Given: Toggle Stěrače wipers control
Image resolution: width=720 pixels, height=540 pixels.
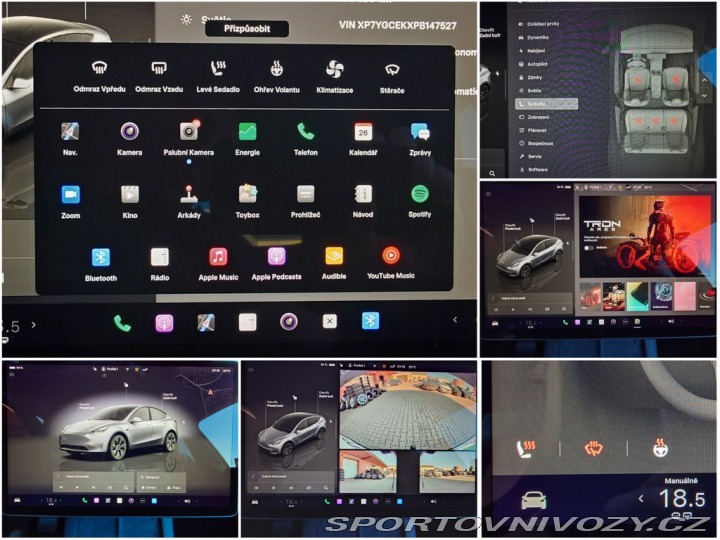Looking at the screenshot, I should [392, 69].
